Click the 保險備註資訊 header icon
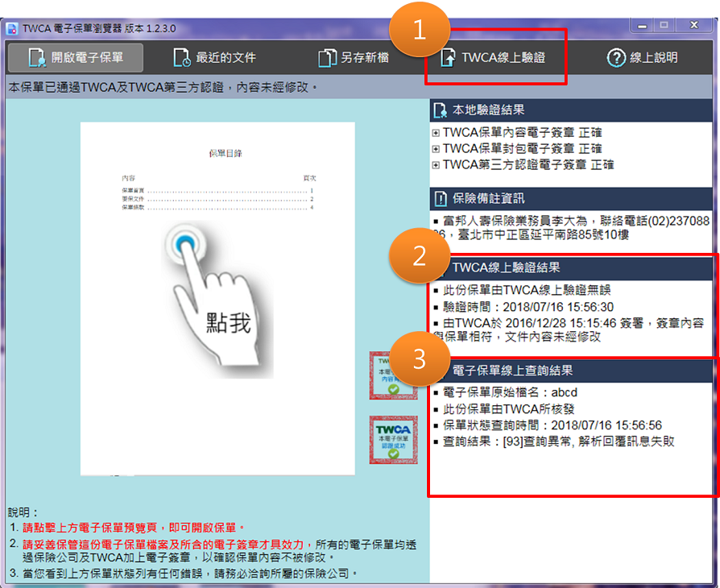Viewport: 720px width, 588px height. click(x=441, y=198)
